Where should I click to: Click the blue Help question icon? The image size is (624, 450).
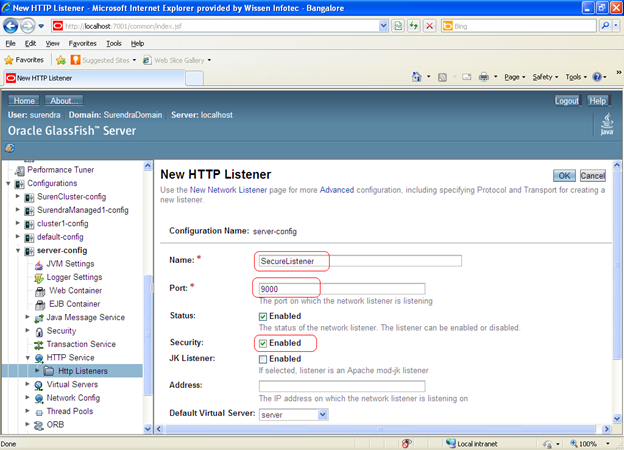click(x=597, y=77)
